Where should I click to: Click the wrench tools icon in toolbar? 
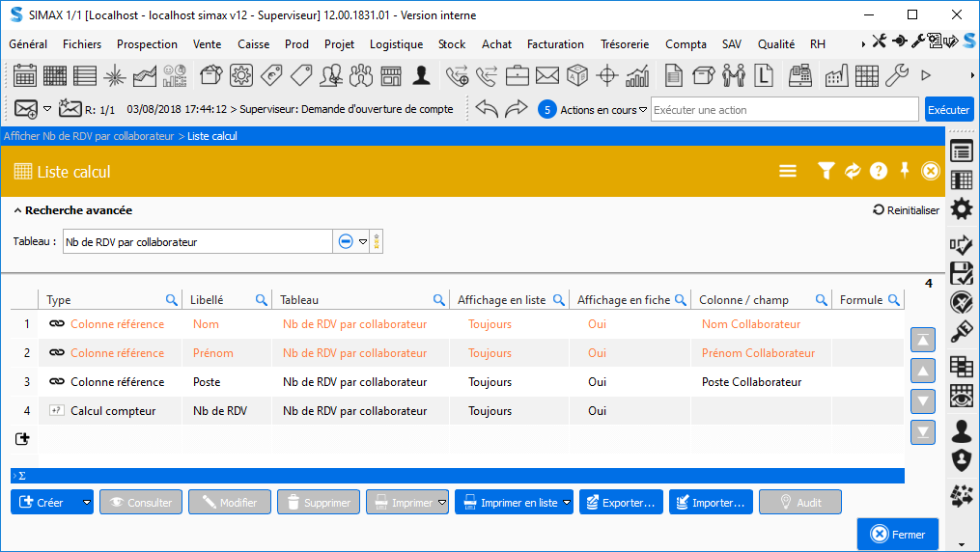point(896,75)
